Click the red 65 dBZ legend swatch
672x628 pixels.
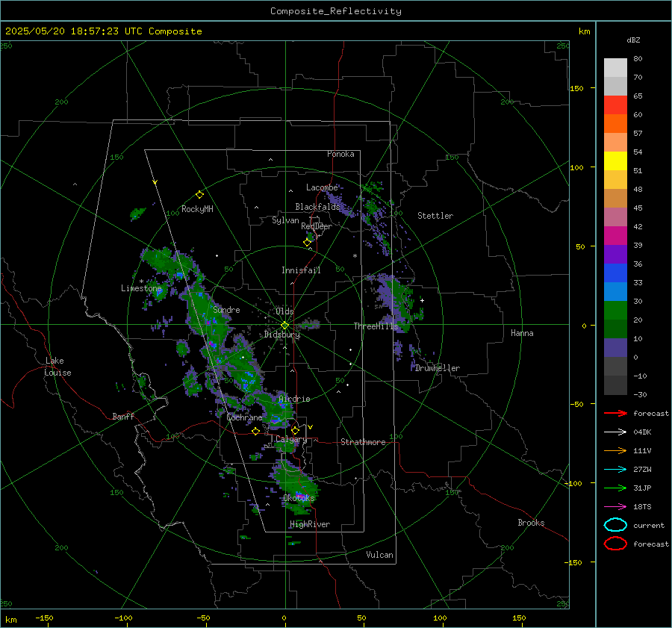[x=615, y=105]
